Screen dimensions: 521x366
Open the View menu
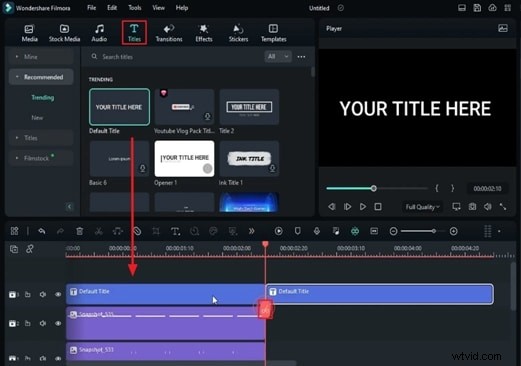[158, 8]
